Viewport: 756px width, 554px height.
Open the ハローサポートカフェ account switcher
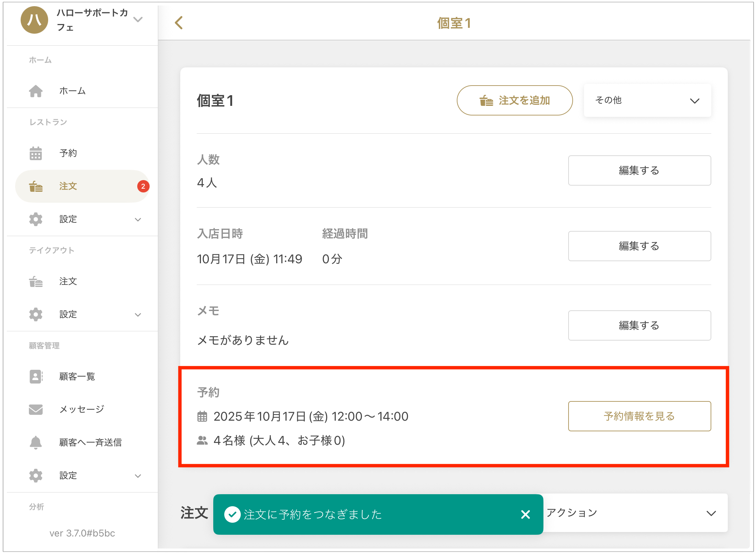point(138,20)
